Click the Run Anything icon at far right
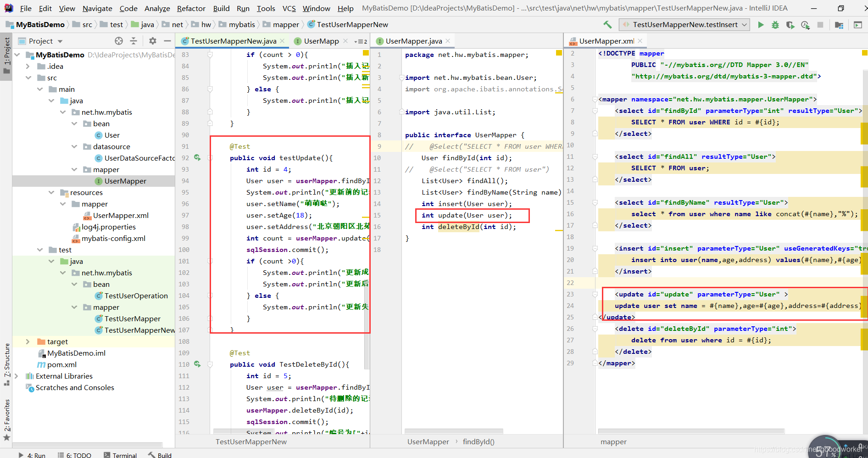The image size is (868, 458). pyautogui.click(x=858, y=25)
